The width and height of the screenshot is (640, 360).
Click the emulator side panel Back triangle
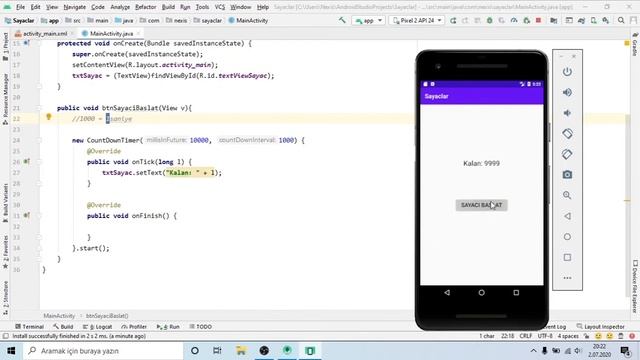tap(567, 216)
